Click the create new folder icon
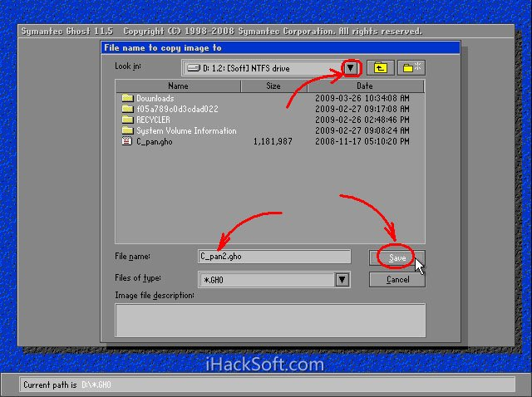Viewport: 532px width, 397px height. click(411, 68)
